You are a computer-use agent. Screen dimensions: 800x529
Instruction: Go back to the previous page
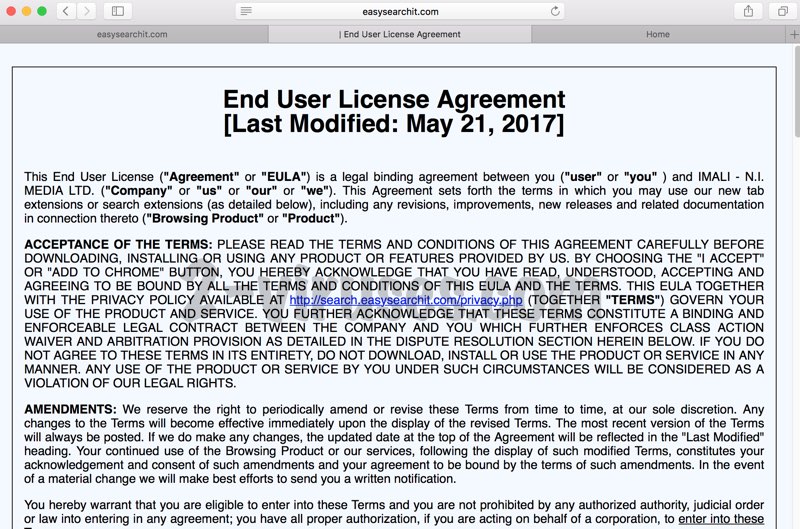(66, 11)
